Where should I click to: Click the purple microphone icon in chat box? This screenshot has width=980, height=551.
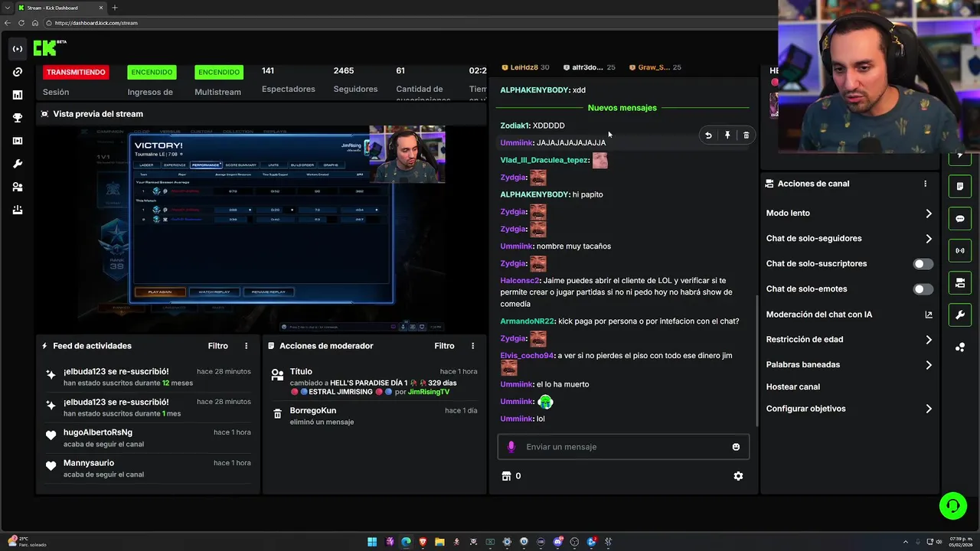[511, 447]
